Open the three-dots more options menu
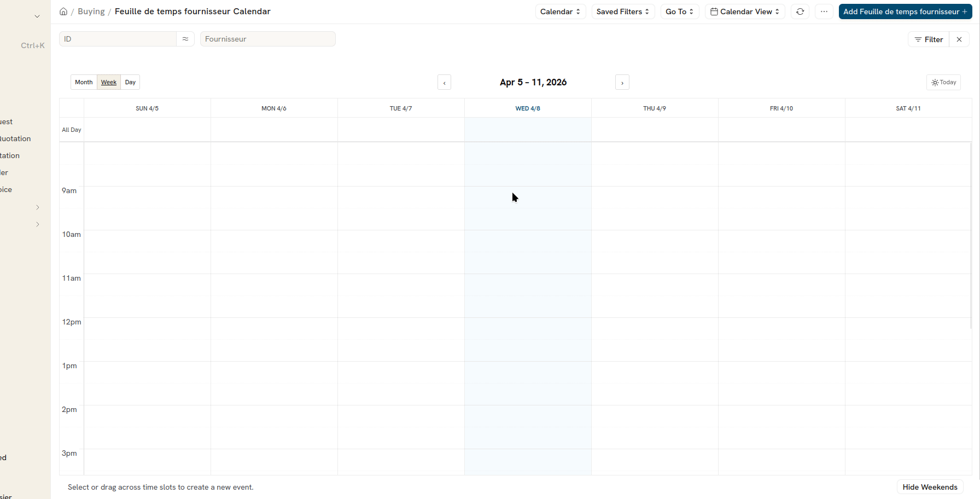 click(x=824, y=11)
